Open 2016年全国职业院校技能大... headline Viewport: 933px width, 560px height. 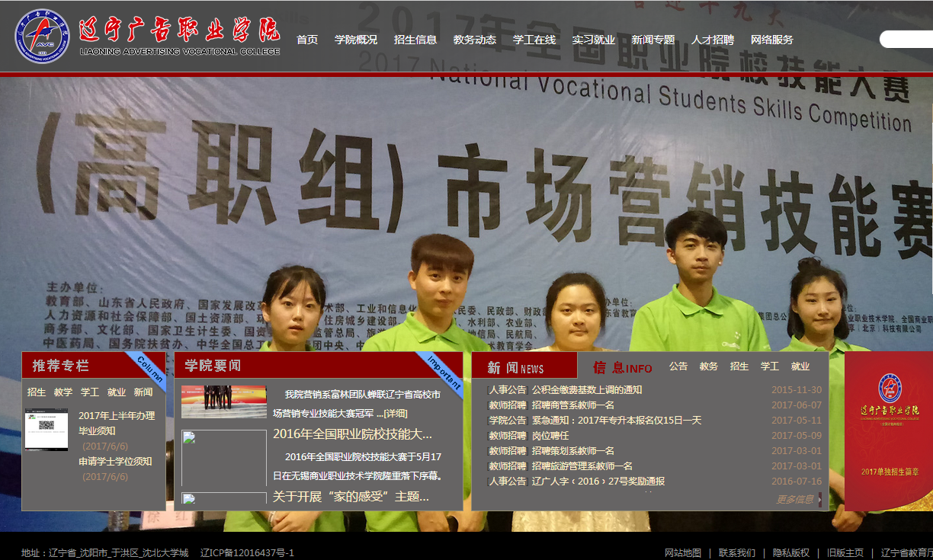point(352,434)
